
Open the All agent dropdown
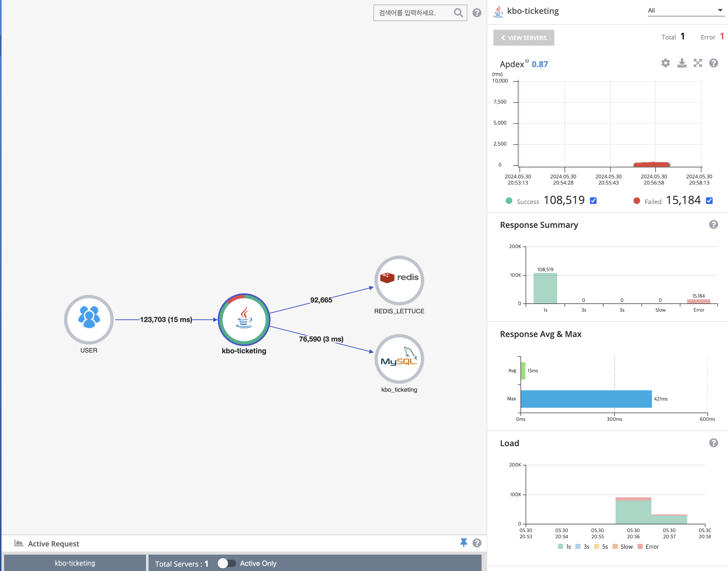pyautogui.click(x=685, y=11)
